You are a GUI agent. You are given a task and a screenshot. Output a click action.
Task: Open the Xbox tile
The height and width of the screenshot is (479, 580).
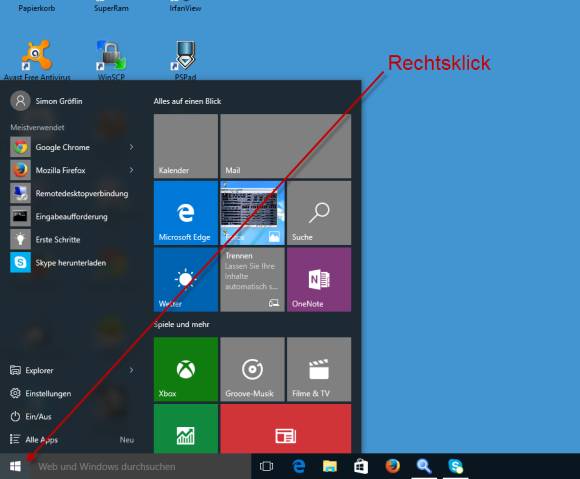coord(186,369)
